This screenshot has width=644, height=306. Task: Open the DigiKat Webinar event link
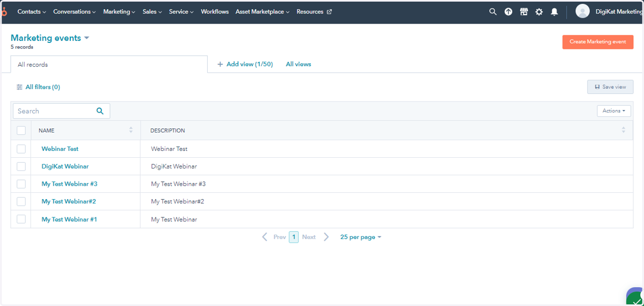(x=65, y=166)
